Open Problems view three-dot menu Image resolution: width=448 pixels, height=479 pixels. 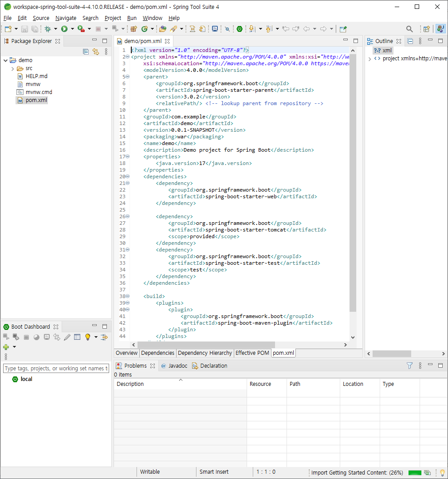click(x=420, y=365)
